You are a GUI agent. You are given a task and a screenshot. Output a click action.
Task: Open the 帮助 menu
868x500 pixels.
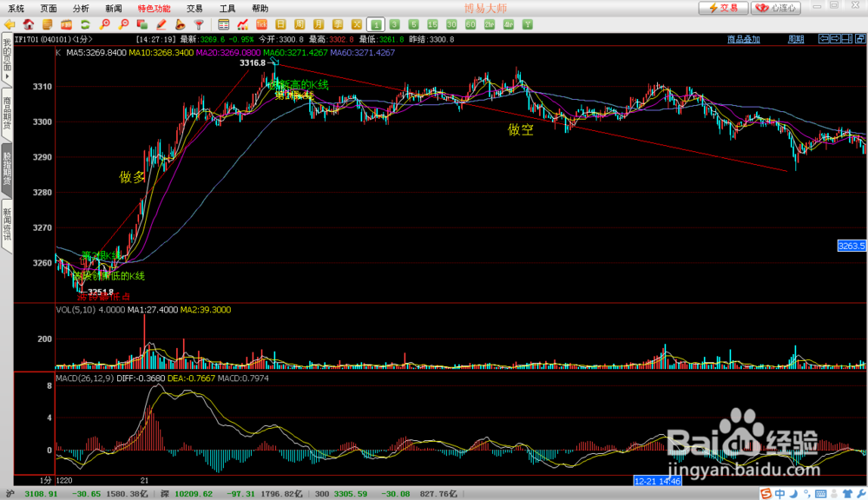click(260, 9)
